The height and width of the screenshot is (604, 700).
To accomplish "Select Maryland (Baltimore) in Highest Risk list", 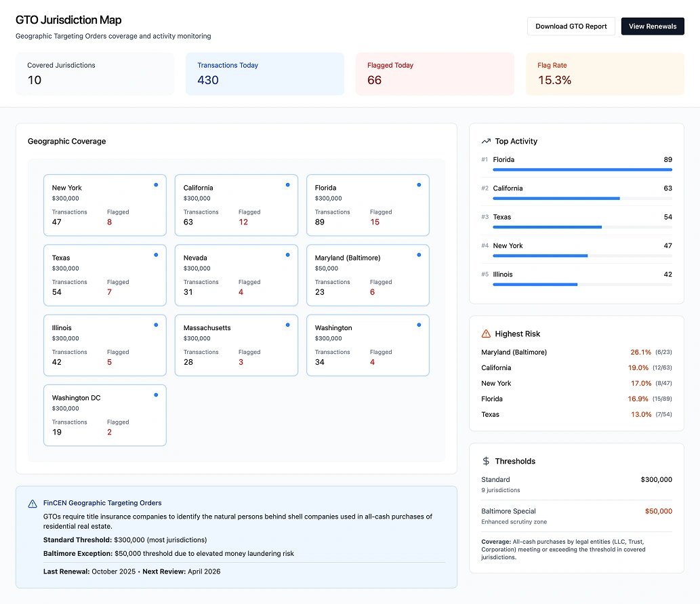I will point(514,352).
